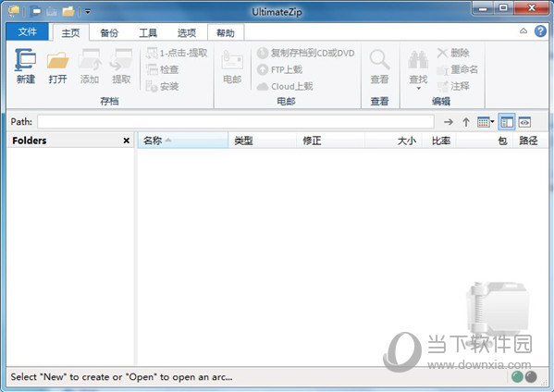The height and width of the screenshot is (392, 554).
Task: Sort by the 大小 size column
Action: tap(393, 141)
